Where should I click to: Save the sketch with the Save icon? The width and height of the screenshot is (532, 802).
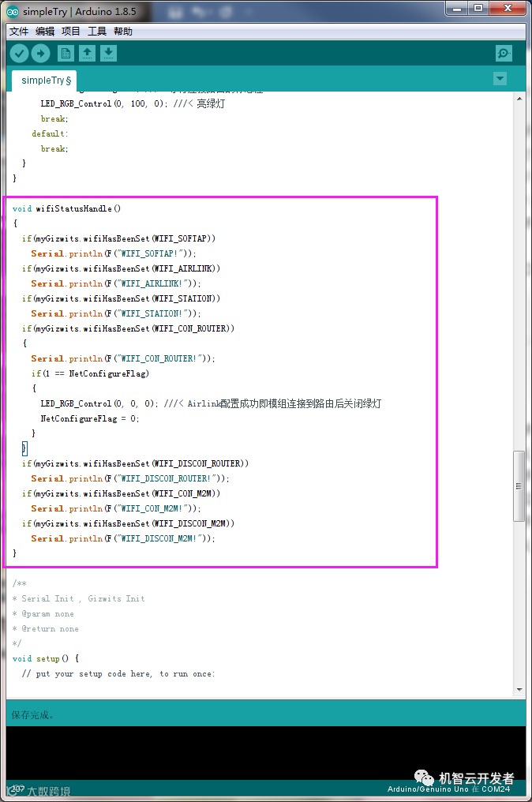click(x=108, y=53)
